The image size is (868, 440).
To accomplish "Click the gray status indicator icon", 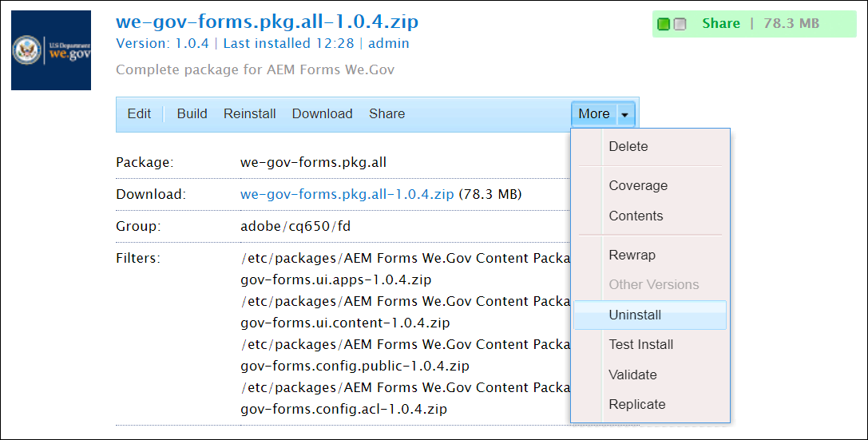I will tap(680, 24).
